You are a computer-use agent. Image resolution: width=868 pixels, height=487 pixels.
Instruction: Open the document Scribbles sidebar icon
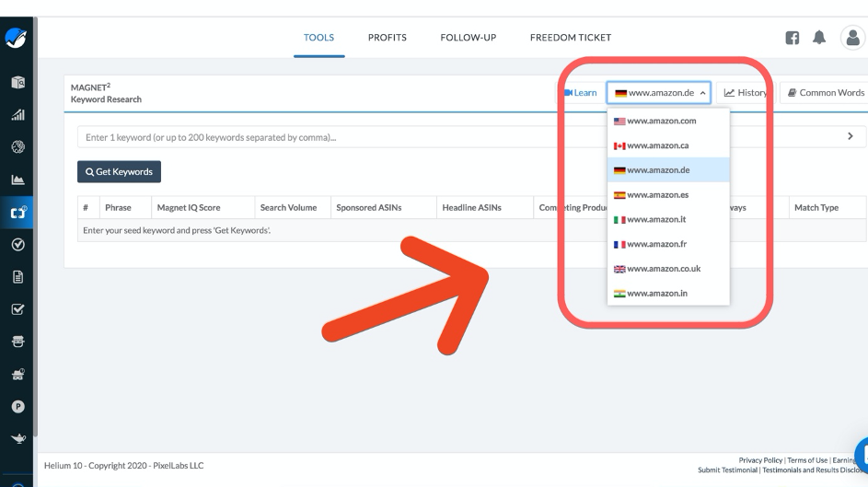tap(17, 277)
